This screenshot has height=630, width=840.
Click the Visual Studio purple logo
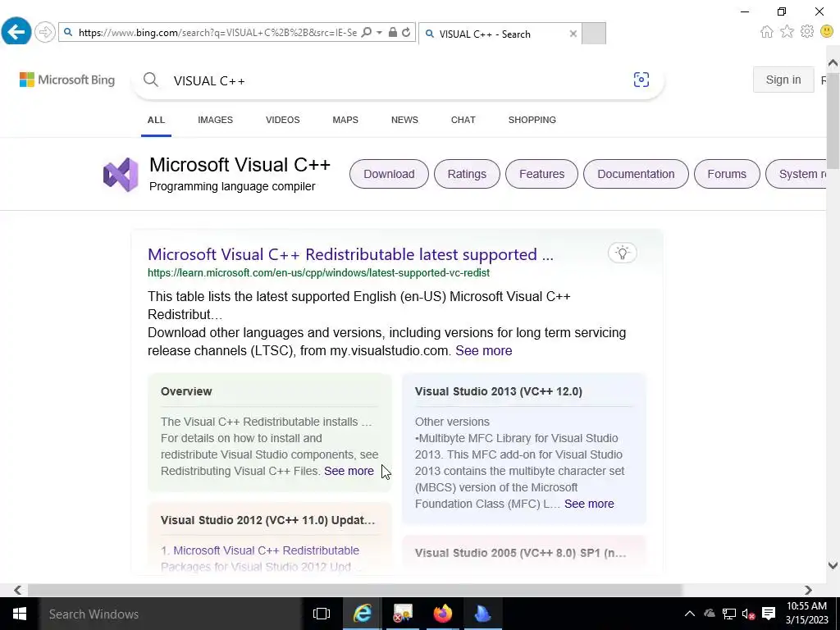(121, 175)
